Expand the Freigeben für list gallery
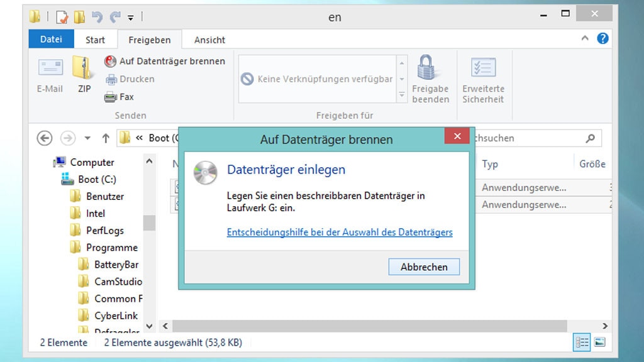 402,96
